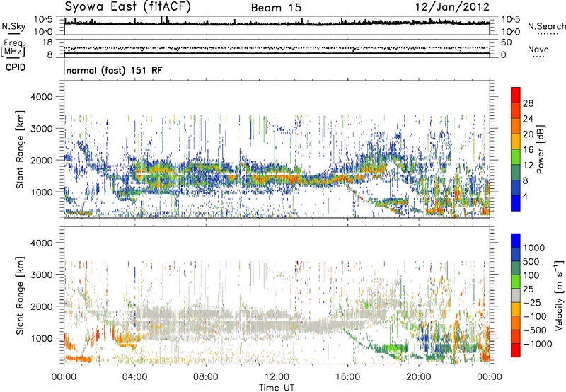Image resolution: width=566 pixels, height=392 pixels.
Task: Click the 'Nave' legend label
Action: (x=538, y=49)
